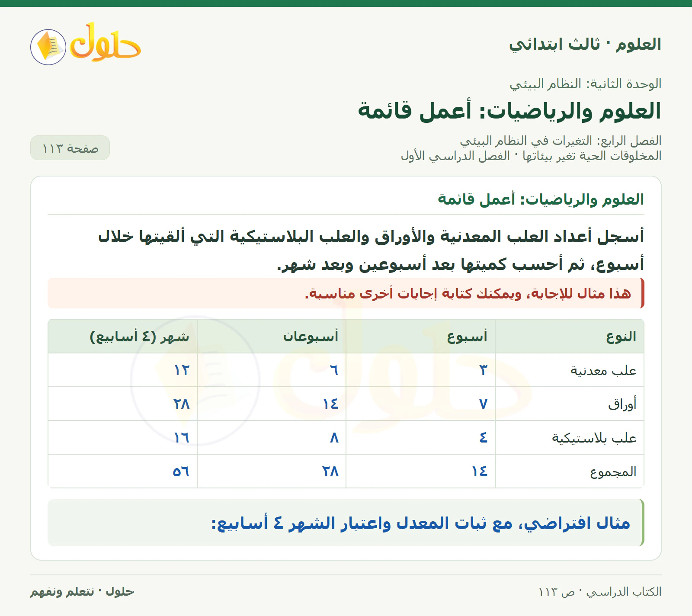The width and height of the screenshot is (692, 616).
Task: Click the green card heading أعمل قائمة
Action: [541, 199]
